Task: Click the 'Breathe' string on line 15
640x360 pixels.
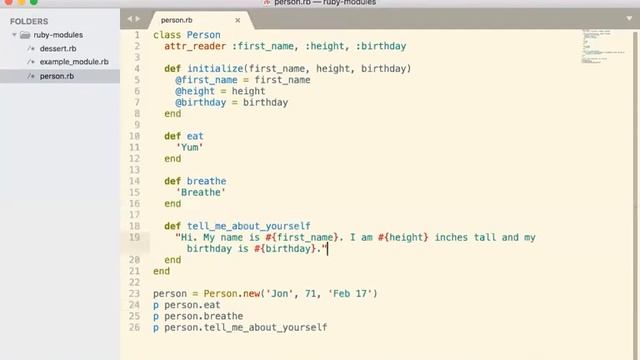Action: 201,192
